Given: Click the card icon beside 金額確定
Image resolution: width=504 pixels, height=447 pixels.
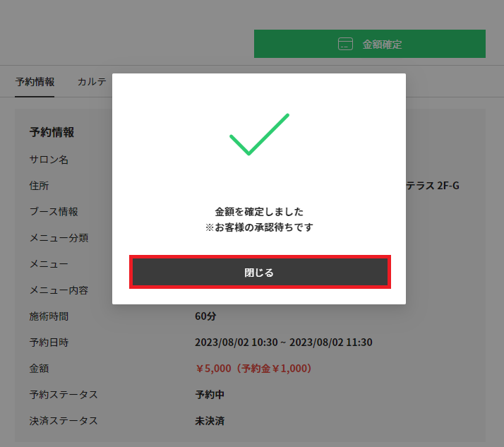Looking at the screenshot, I should [345, 44].
